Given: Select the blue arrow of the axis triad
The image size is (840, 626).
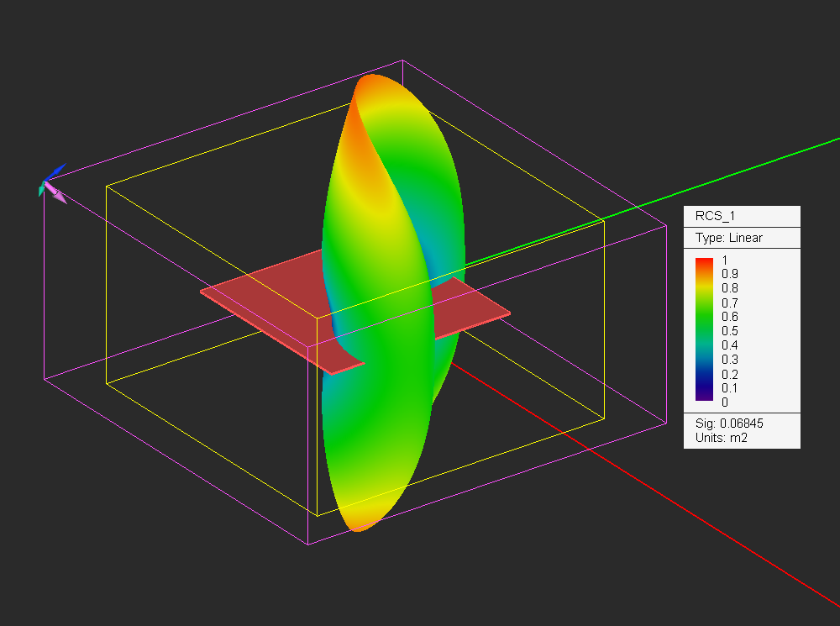Looking at the screenshot, I should coord(57,171).
